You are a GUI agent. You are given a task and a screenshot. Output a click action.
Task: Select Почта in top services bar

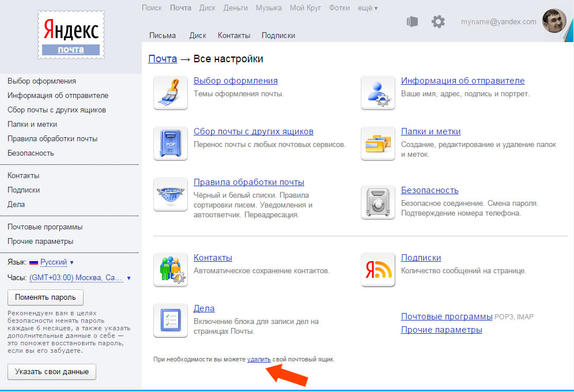[x=180, y=7]
